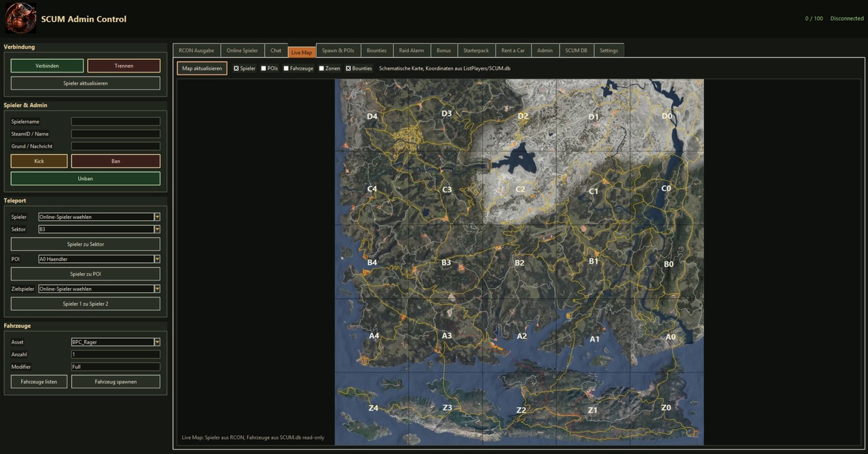Click sector A0 label on the map
Viewport: 868px width, 454px height.
click(x=671, y=337)
